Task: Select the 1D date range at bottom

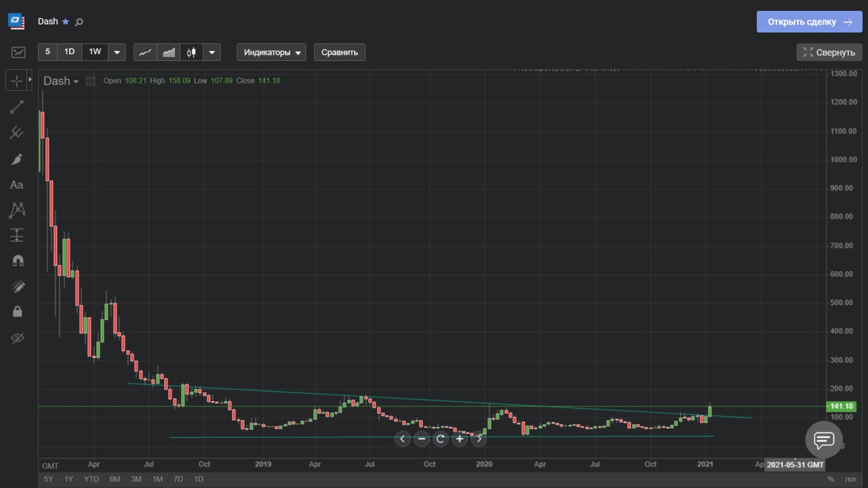Action: 199,479
